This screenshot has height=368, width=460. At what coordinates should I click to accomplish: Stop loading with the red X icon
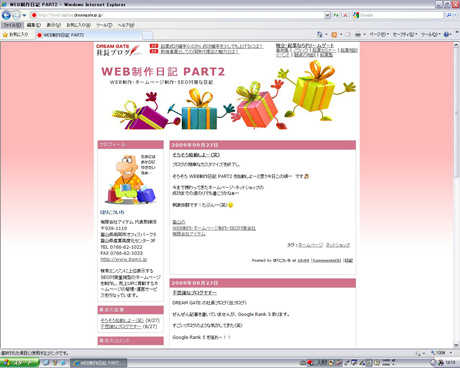pyautogui.click(x=345, y=15)
